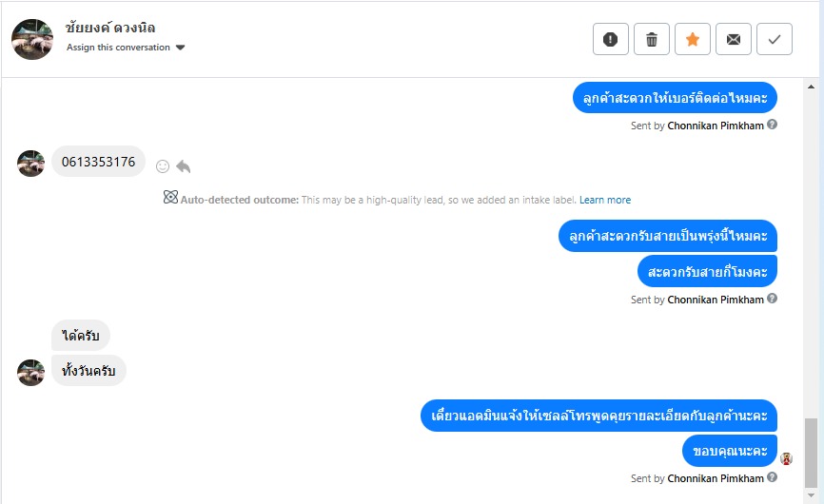This screenshot has width=824, height=504.
Task: Click the conversation vertical scrollbar thumb
Action: [811, 452]
